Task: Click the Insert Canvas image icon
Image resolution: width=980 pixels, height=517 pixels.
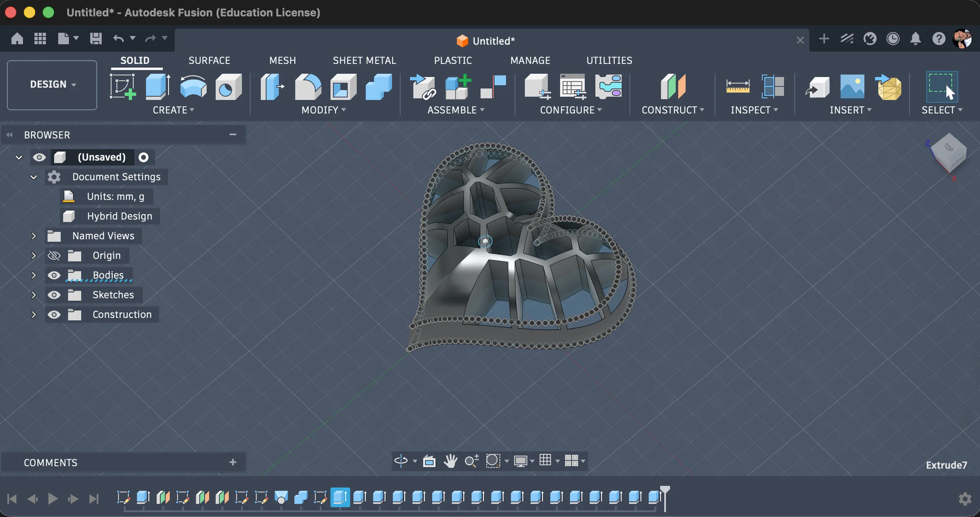Action: [852, 86]
